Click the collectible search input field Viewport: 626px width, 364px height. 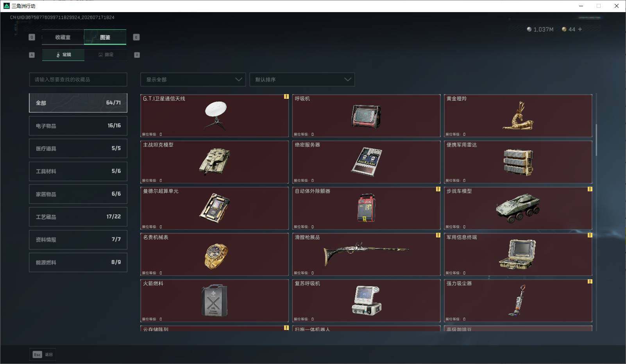click(78, 79)
